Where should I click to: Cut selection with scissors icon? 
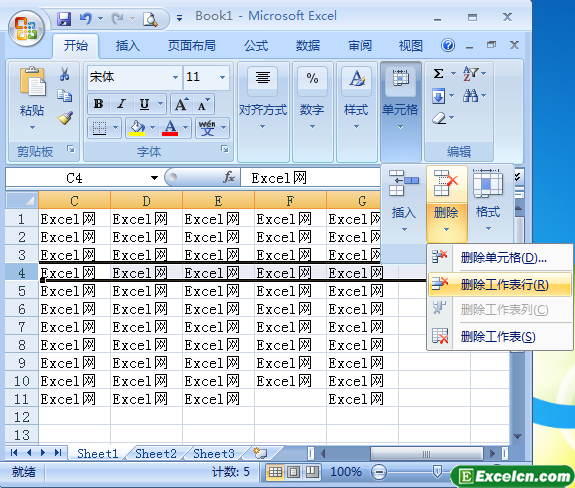point(65,74)
